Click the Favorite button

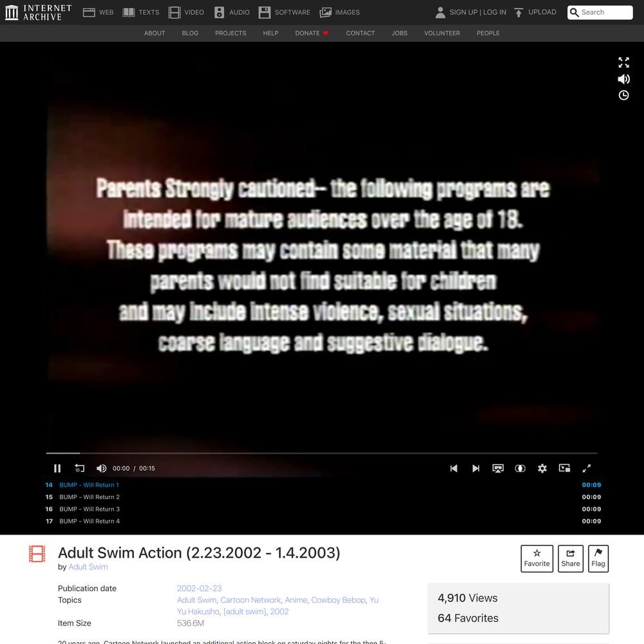click(537, 558)
